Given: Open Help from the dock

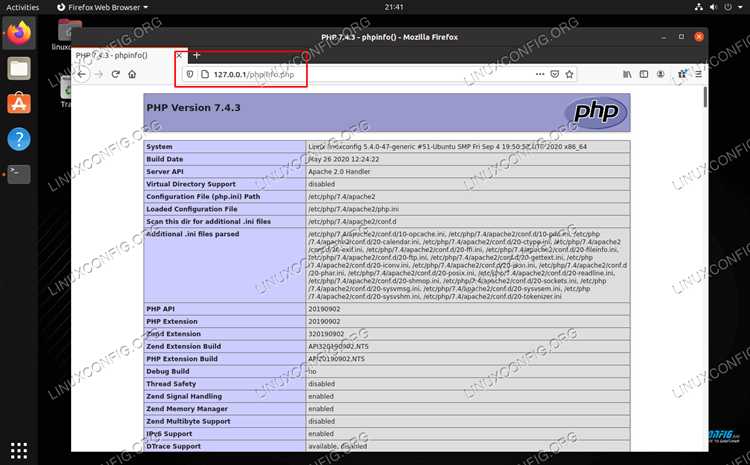Looking at the screenshot, I should [19, 139].
